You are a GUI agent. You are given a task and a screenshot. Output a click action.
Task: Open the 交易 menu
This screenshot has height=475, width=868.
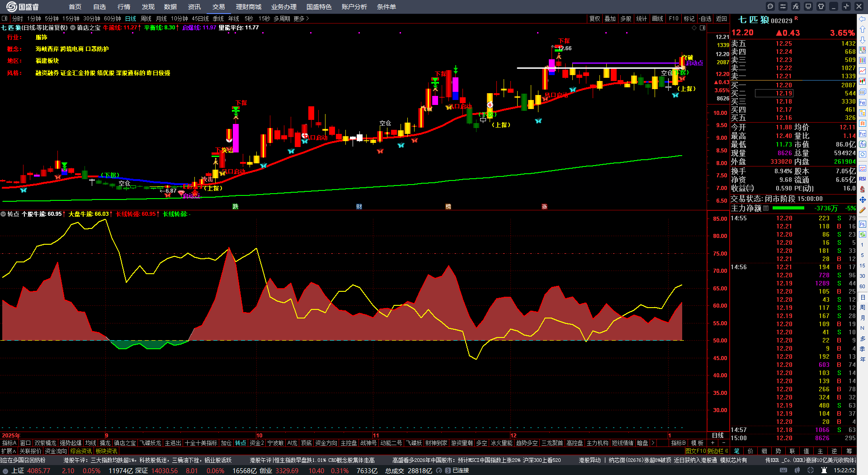[x=219, y=7]
